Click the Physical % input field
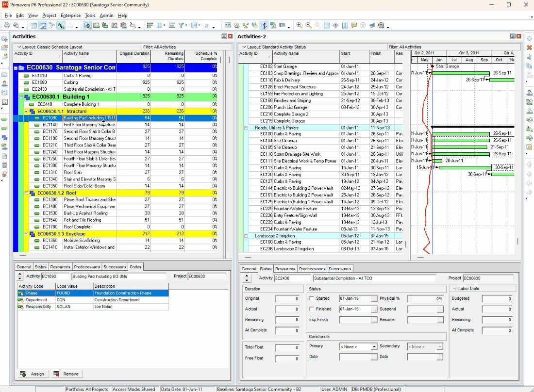Screen dimensions: 534x392 point(425,299)
